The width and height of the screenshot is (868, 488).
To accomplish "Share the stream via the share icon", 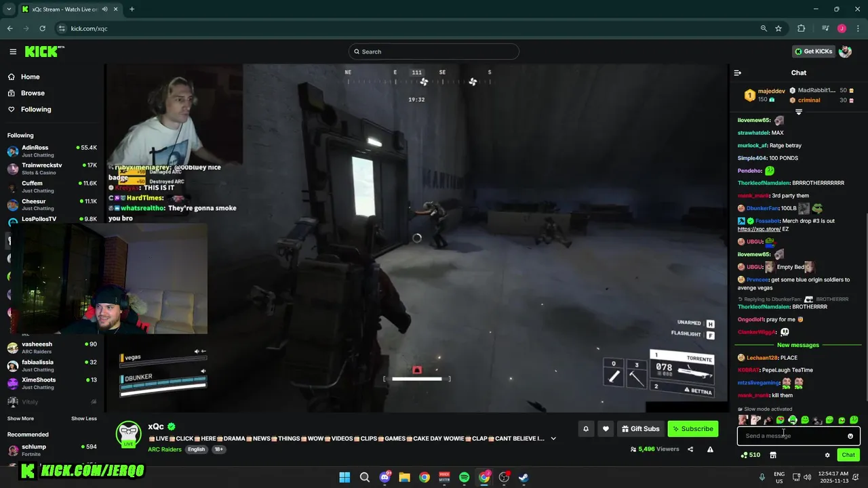I will [690, 449].
